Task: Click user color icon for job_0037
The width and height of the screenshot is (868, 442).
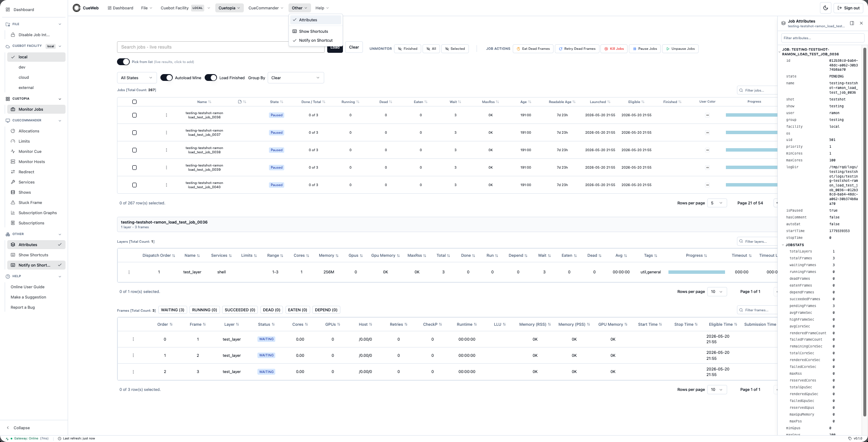Action: [708, 132]
